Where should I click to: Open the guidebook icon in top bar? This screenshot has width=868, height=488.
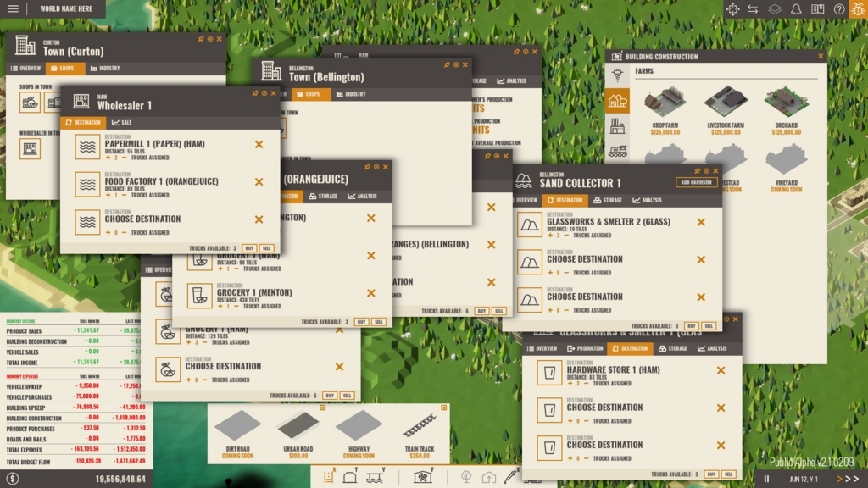(x=818, y=8)
